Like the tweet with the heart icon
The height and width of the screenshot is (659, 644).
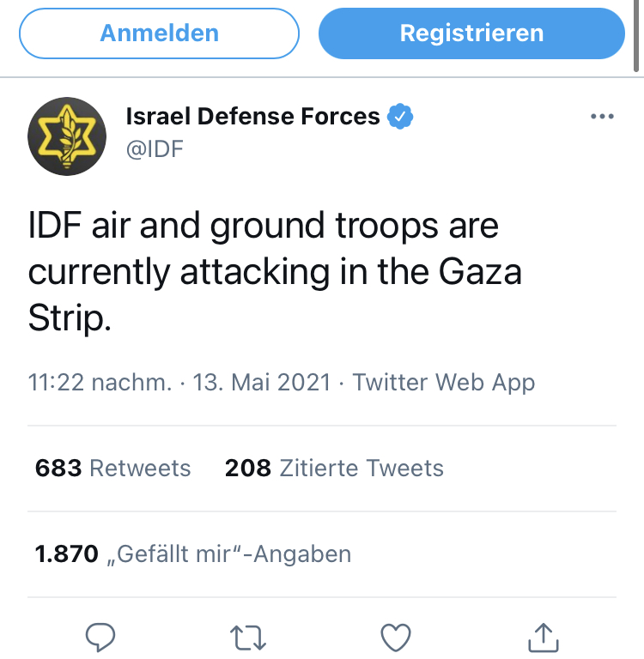(396, 638)
